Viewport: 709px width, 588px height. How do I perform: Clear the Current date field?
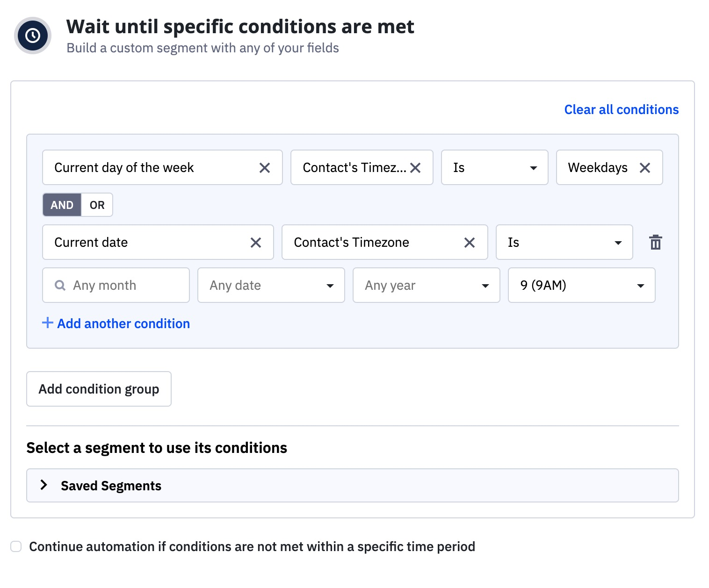point(256,243)
